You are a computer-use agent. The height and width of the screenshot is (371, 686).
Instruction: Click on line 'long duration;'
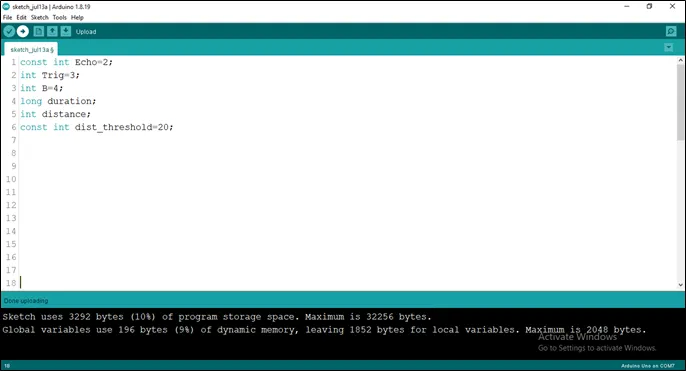[x=58, y=101]
